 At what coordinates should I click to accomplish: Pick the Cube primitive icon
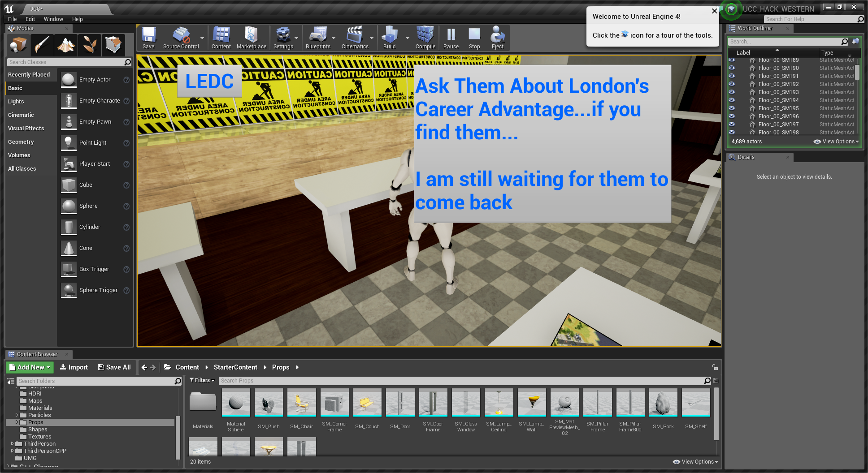69,185
